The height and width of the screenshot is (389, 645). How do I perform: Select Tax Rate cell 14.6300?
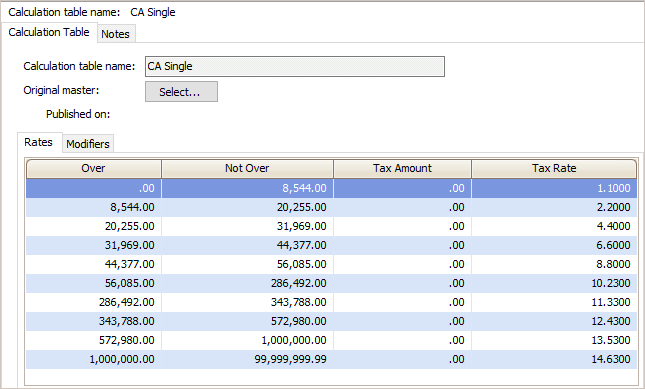(554, 359)
